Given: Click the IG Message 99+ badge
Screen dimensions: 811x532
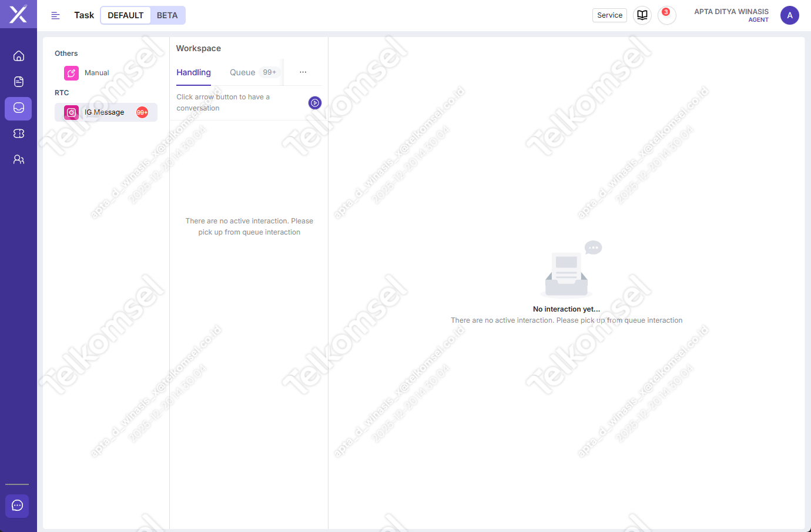Looking at the screenshot, I should pyautogui.click(x=142, y=112).
